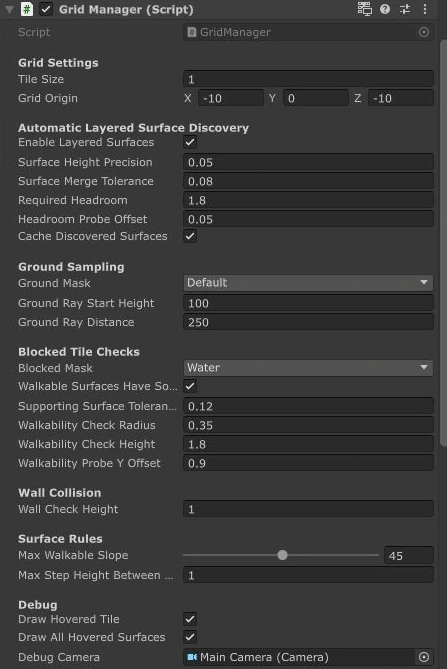Edit the Tile Size field
Screen dimensions: 447x669
click(x=308, y=79)
